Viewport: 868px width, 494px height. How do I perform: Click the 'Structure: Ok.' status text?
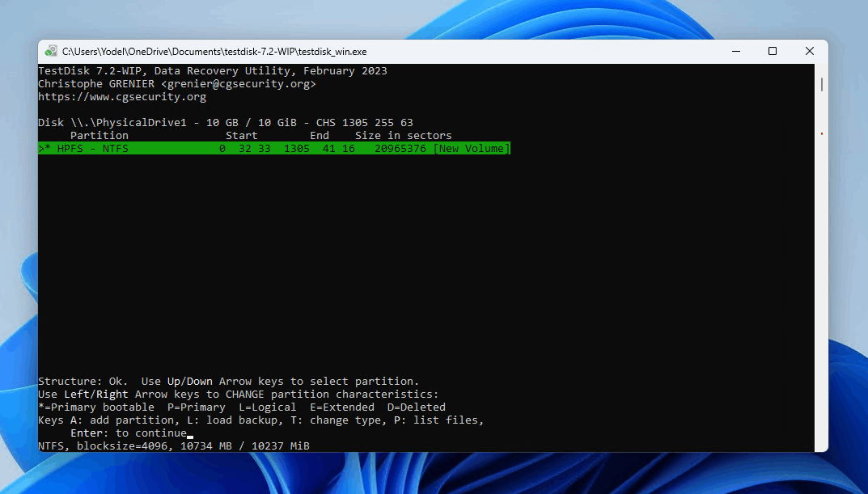(83, 381)
